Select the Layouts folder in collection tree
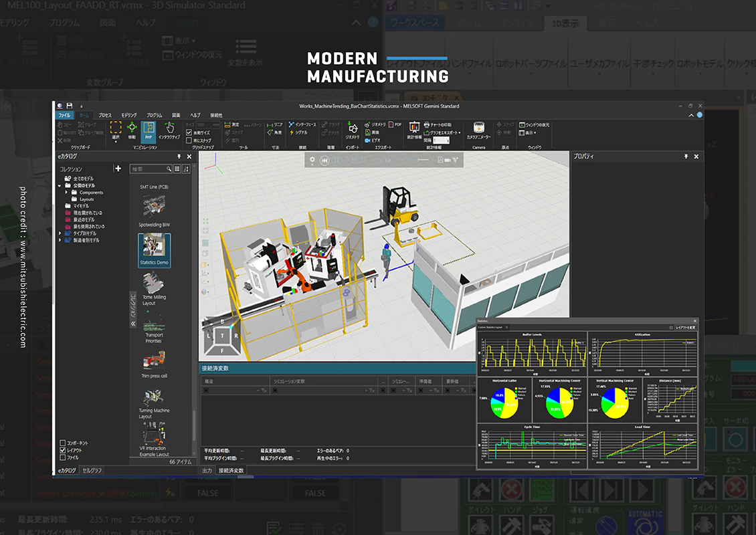This screenshot has width=756, height=535. (x=86, y=199)
